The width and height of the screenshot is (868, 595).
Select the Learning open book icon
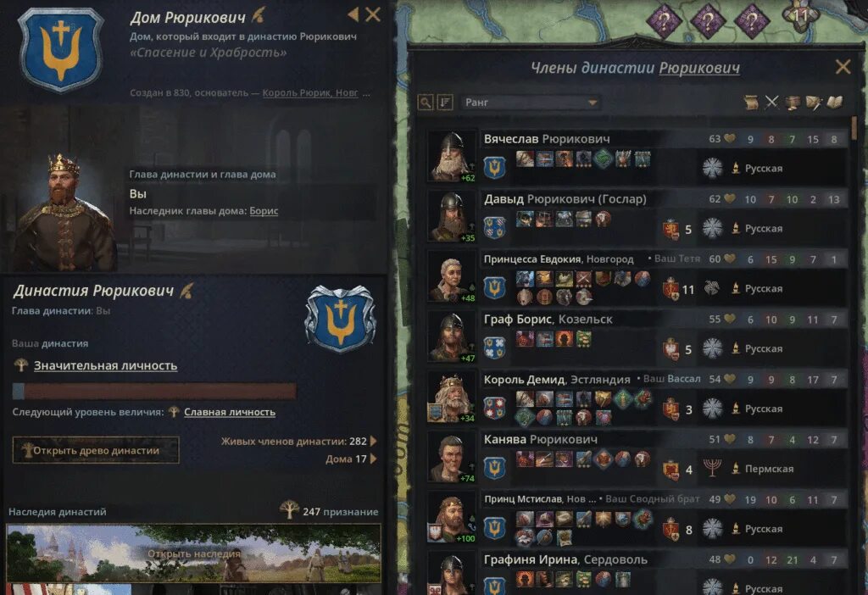[x=834, y=103]
